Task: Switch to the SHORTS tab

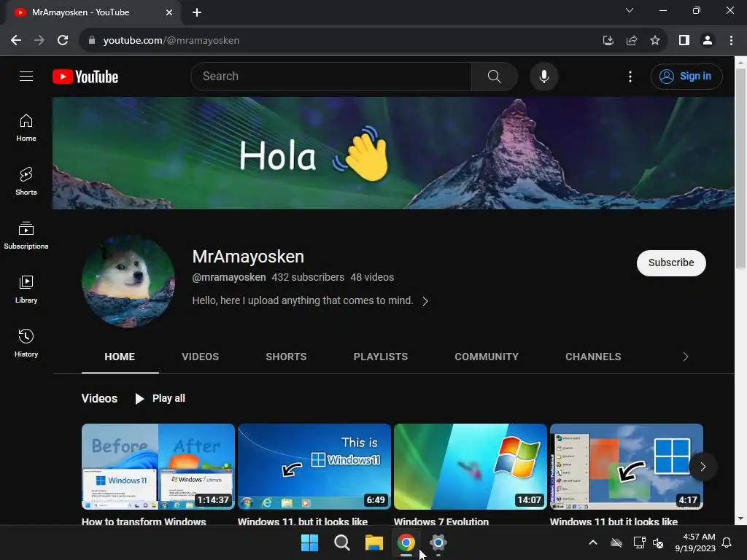Action: pos(286,357)
